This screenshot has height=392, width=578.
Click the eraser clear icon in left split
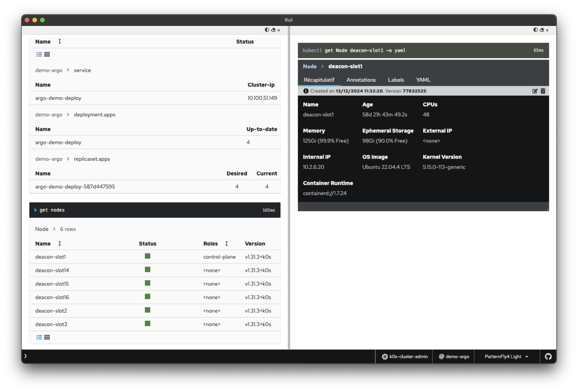tap(273, 30)
